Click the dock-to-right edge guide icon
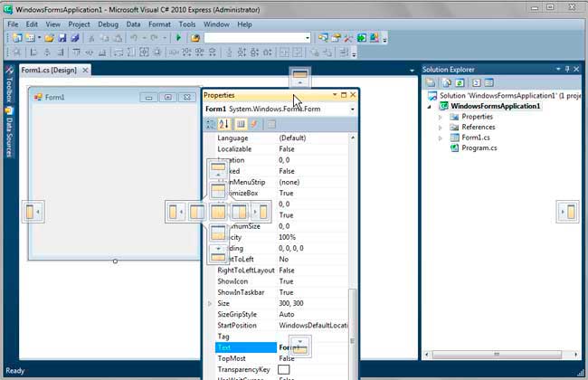The height and width of the screenshot is (380, 588). [569, 212]
